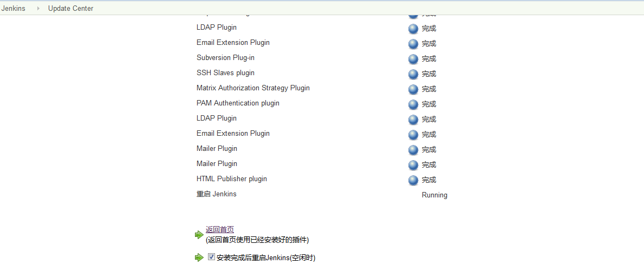The width and height of the screenshot is (644, 271).
Task: Click 完成 status in Matrix Authorization row
Action: [429, 89]
